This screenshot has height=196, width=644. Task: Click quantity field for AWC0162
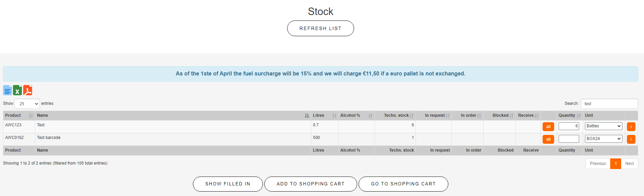569,139
